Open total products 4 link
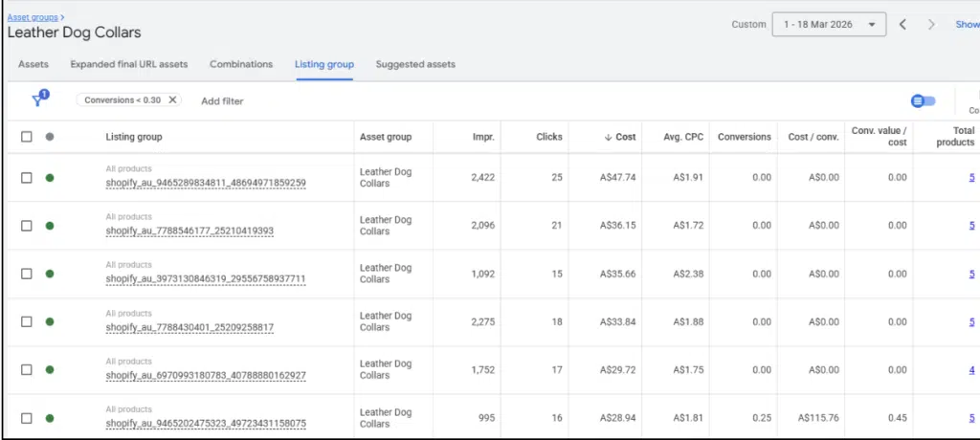Image resolution: width=980 pixels, height=440 pixels. [972, 370]
